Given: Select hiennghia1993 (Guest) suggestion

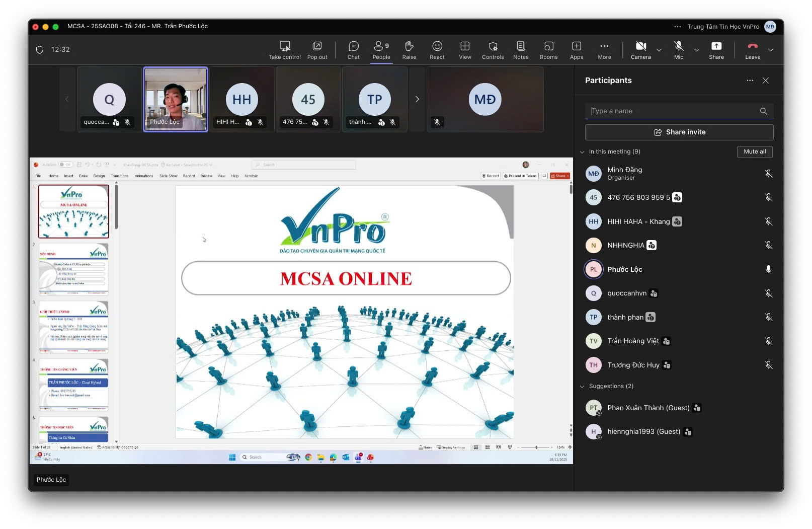Looking at the screenshot, I should click(679, 431).
